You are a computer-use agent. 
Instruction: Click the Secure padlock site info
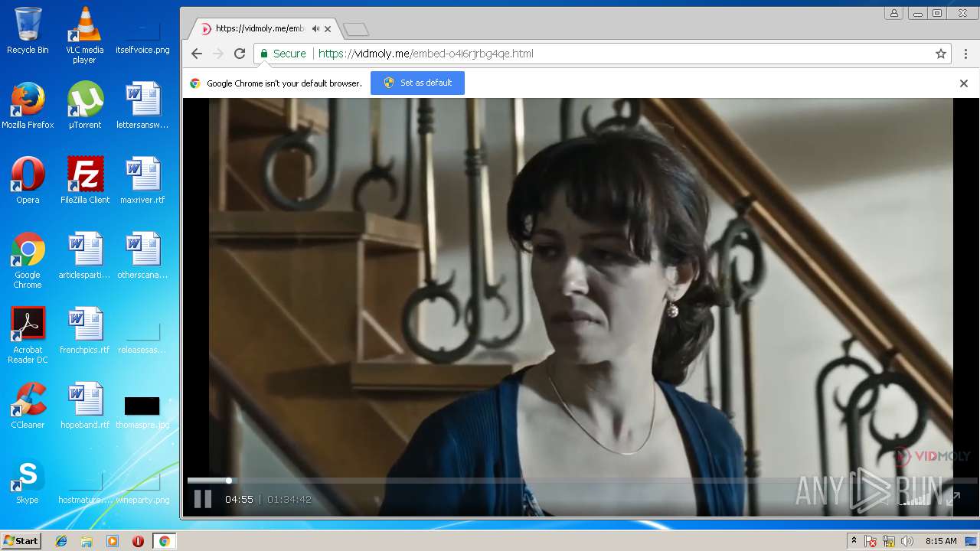283,54
